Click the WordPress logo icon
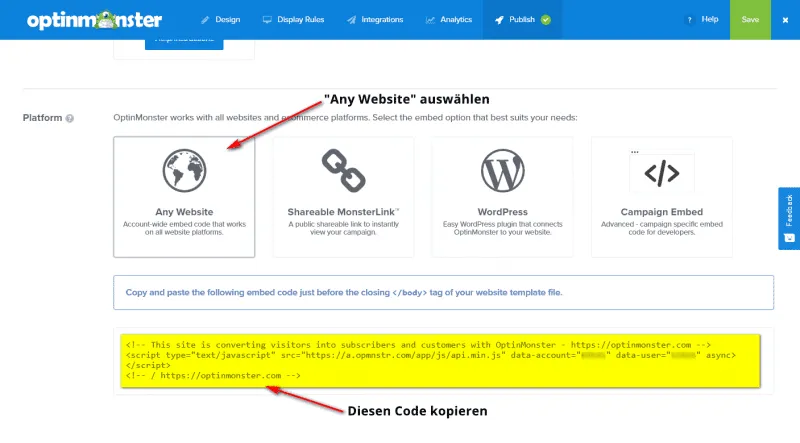This screenshot has width=800, height=443. click(503, 170)
